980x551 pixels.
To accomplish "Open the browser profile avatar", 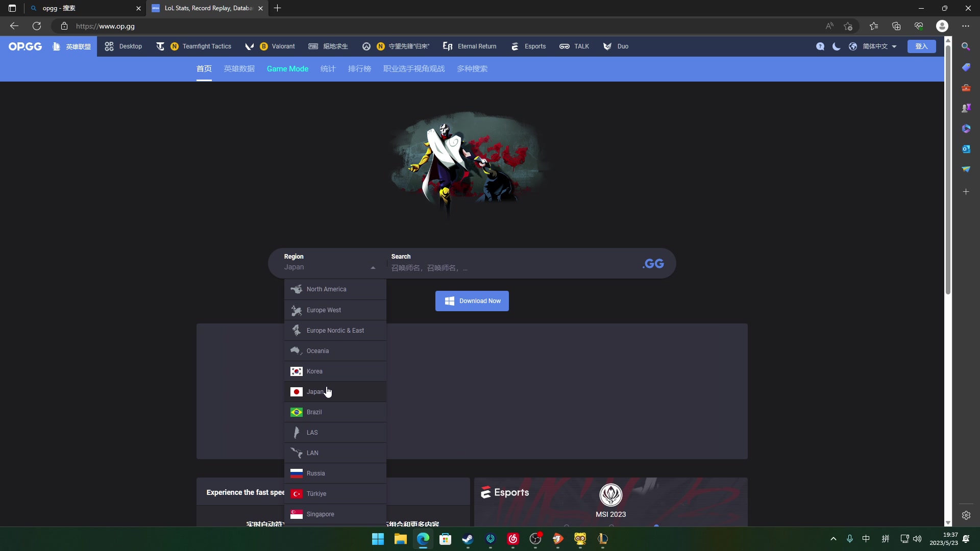I will point(942,26).
